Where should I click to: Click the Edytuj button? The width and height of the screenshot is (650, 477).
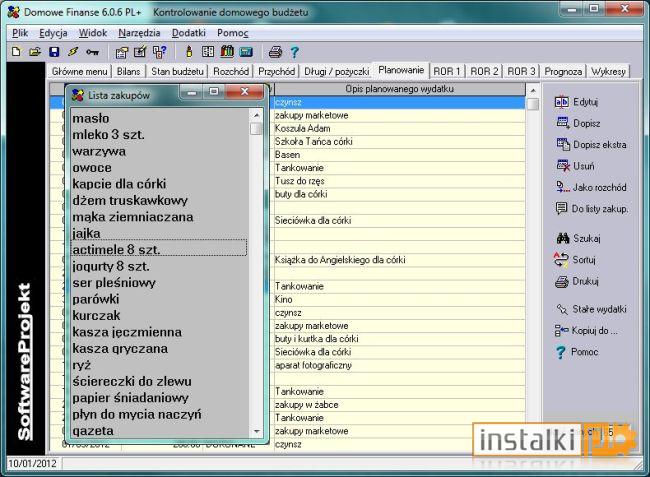tap(577, 102)
